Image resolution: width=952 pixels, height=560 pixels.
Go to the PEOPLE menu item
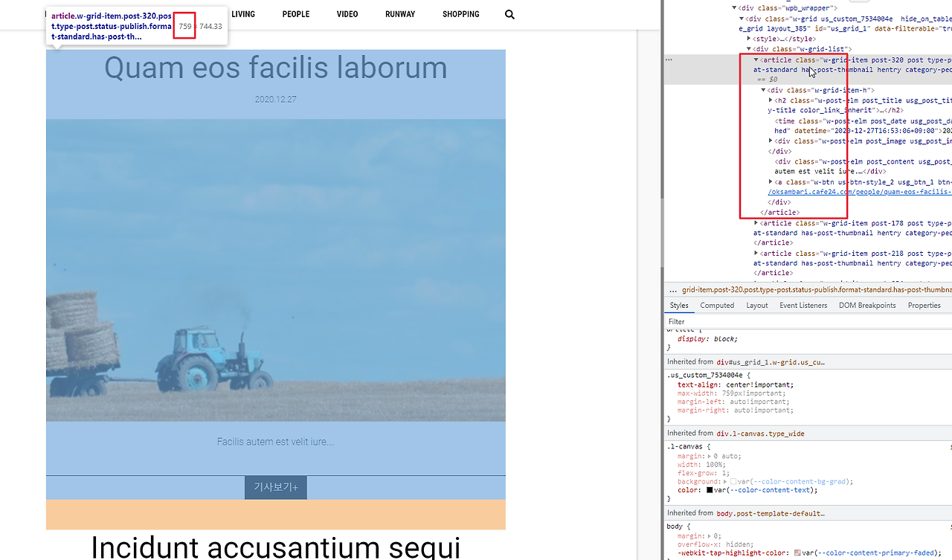296,14
